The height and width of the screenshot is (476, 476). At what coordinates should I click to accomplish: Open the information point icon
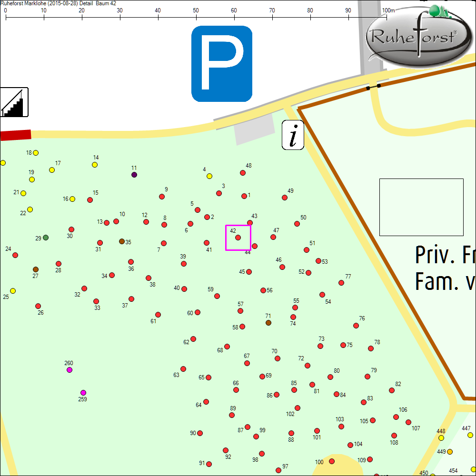293,135
